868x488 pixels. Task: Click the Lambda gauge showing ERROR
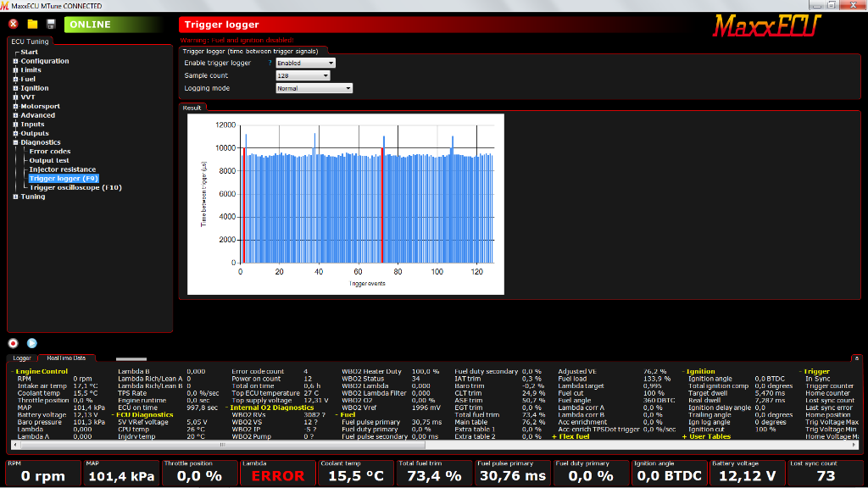[x=278, y=473]
